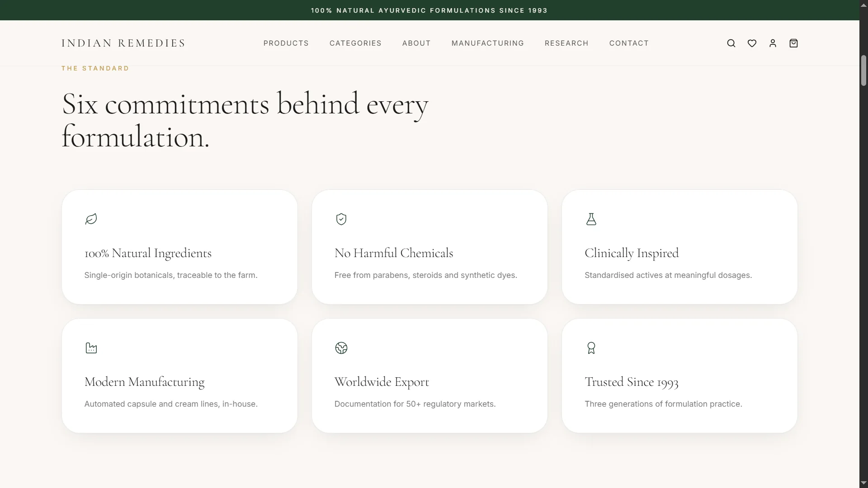Click the leaf icon in Natural Ingredients card
The height and width of the screenshot is (488, 868).
91,219
